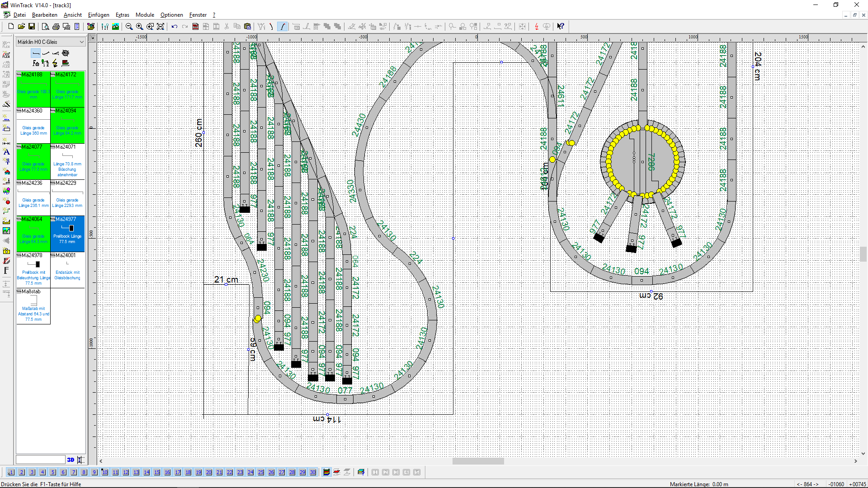Screen dimensions: 868x488
Task: Select track piece Mä24077
Action: (33, 161)
